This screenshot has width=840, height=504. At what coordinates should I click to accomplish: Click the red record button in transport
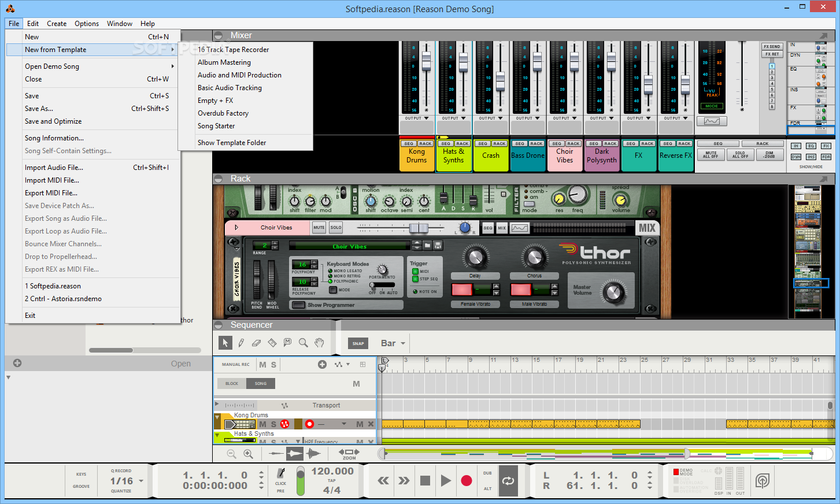[467, 480]
